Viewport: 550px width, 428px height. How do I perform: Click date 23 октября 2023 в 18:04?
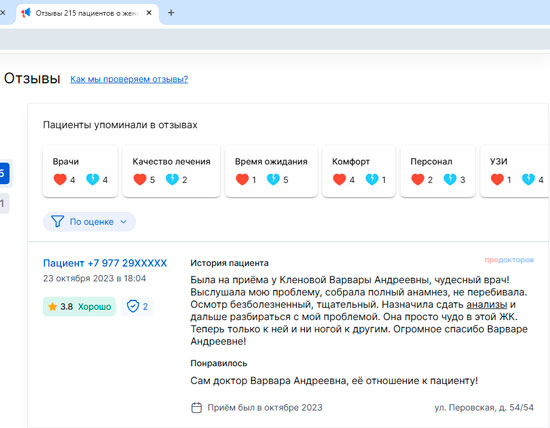(x=94, y=279)
